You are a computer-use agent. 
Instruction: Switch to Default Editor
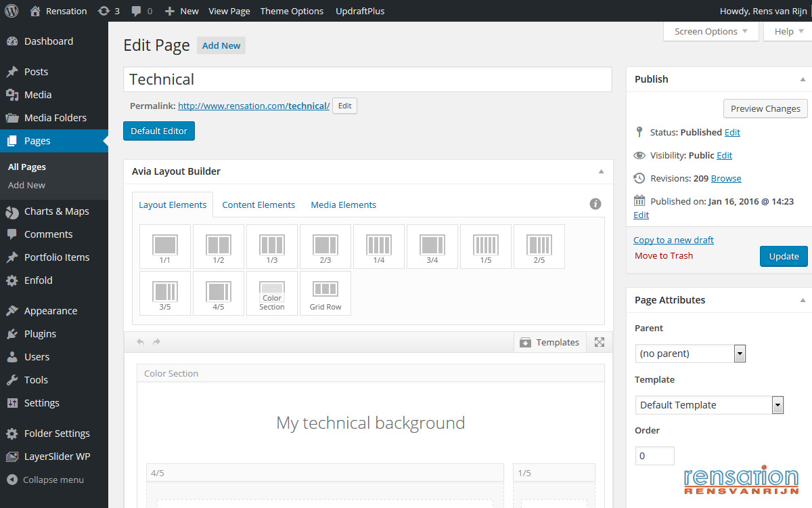[x=159, y=131]
